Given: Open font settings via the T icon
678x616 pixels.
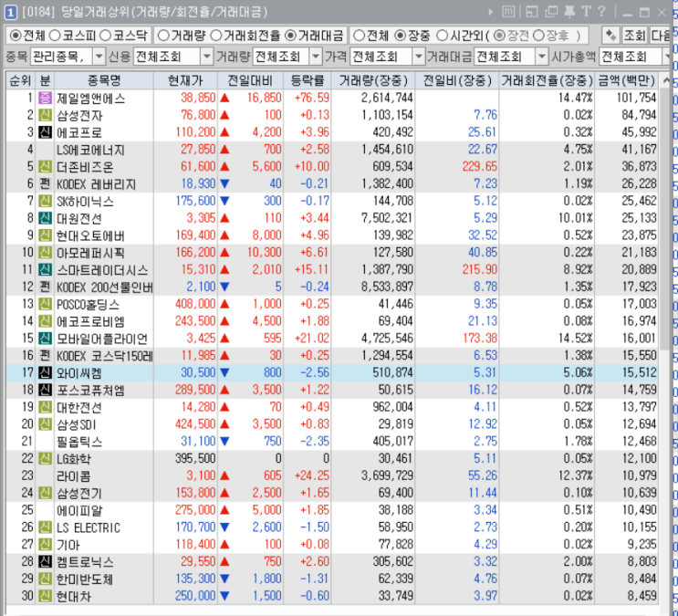Looking at the screenshot, I should [x=586, y=12].
